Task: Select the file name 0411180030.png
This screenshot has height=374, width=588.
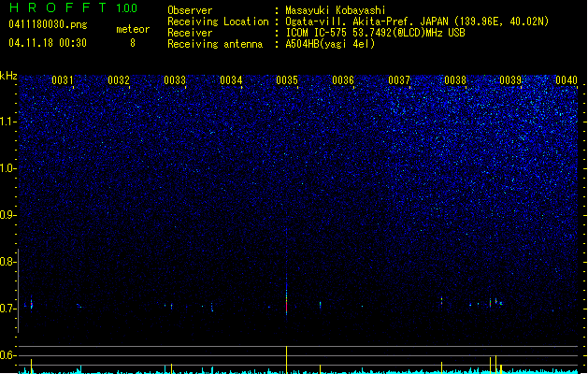Action: [48, 24]
